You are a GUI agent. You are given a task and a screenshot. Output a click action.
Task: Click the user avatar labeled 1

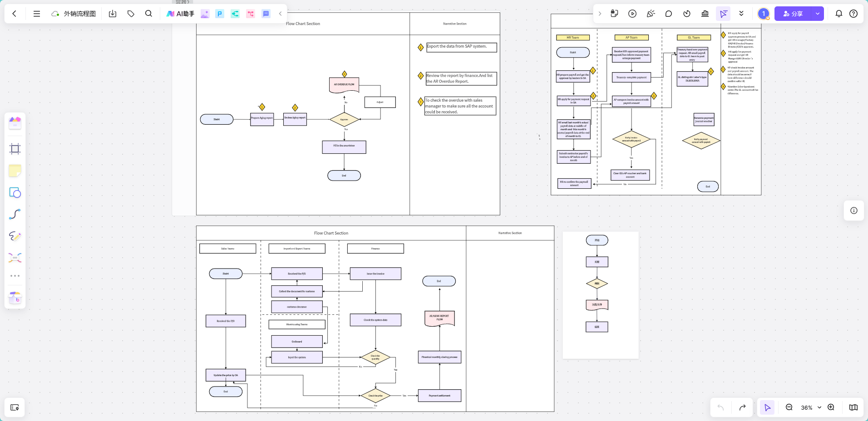pyautogui.click(x=764, y=14)
